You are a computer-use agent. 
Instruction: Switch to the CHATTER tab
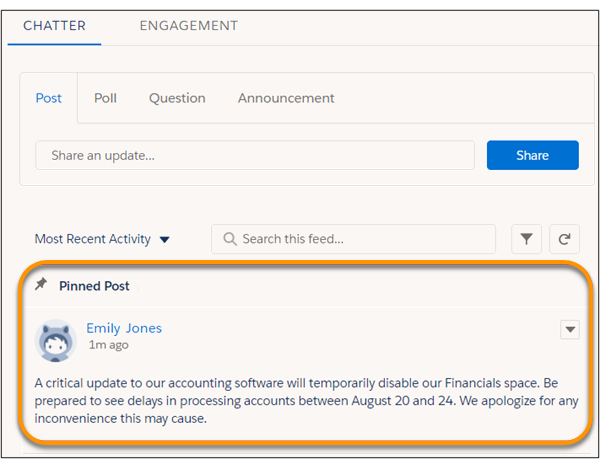pos(54,25)
